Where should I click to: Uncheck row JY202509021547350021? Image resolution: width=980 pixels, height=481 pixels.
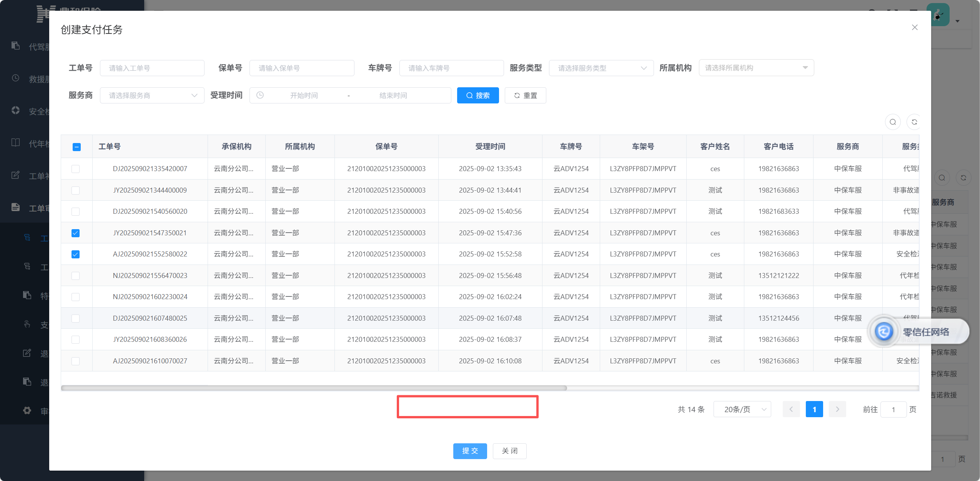tap(76, 233)
